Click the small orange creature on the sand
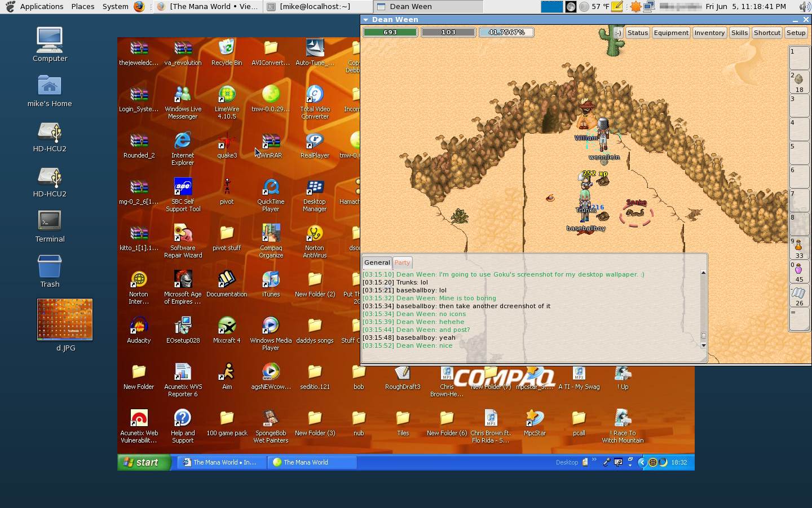 (x=550, y=198)
